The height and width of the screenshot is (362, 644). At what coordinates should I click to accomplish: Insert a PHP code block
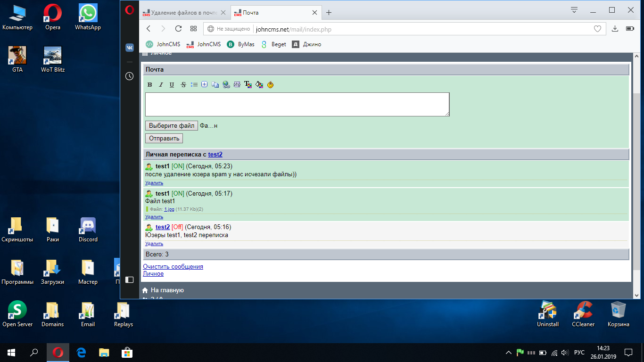[237, 85]
